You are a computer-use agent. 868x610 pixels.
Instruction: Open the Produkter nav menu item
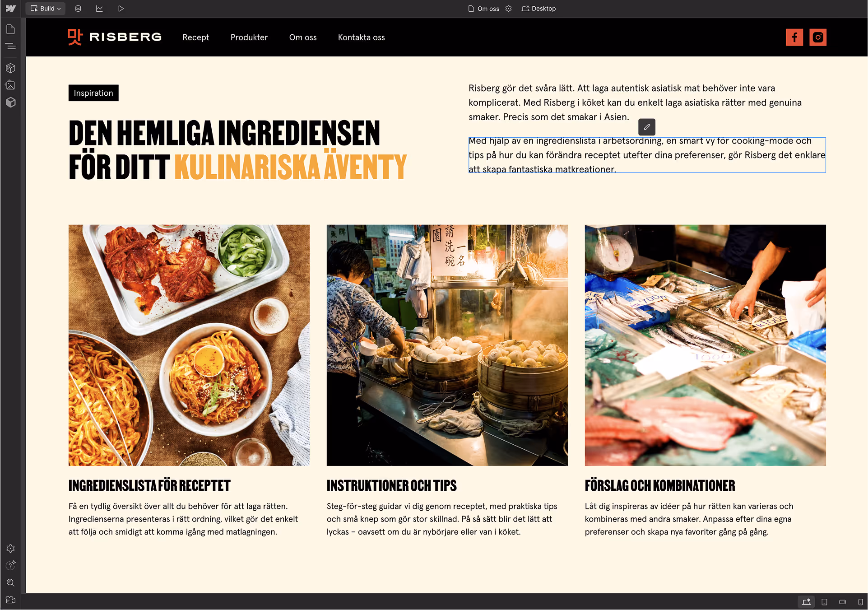coord(249,37)
